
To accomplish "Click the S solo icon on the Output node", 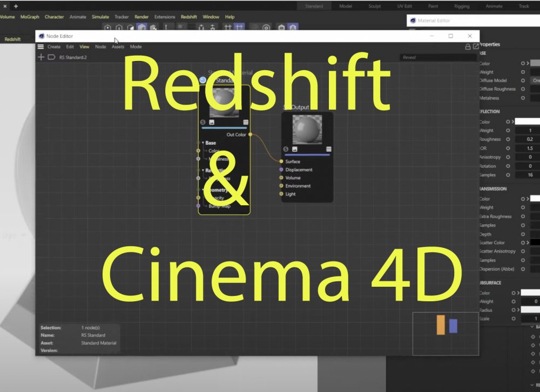I will (286, 148).
